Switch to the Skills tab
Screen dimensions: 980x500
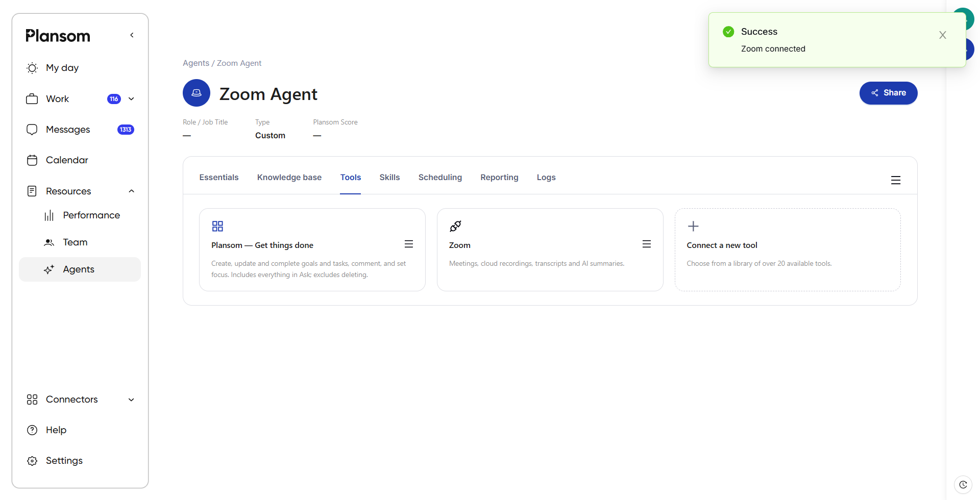tap(389, 177)
